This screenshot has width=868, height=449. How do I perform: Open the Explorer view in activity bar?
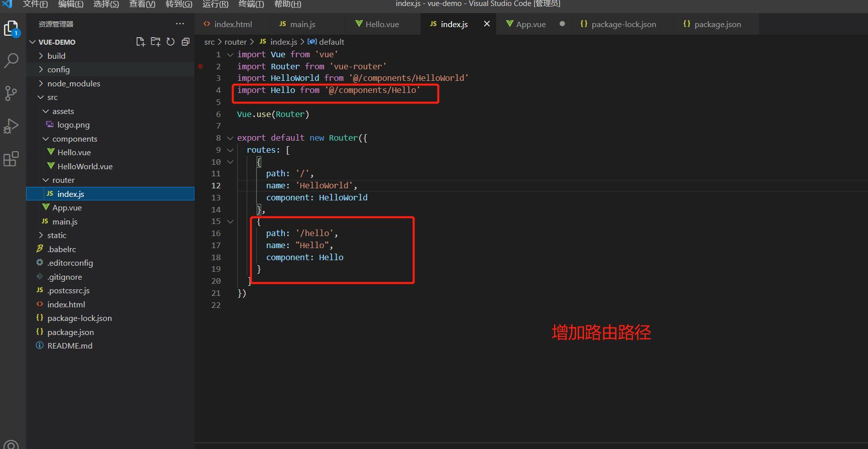pos(11,29)
